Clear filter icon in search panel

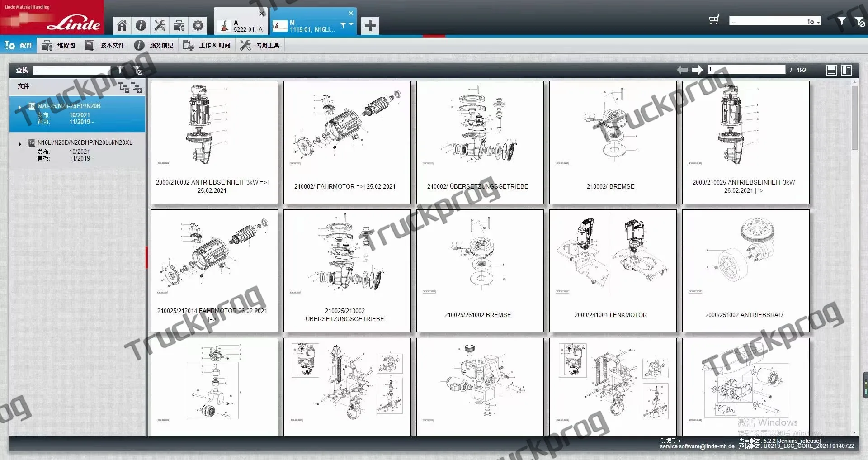137,70
